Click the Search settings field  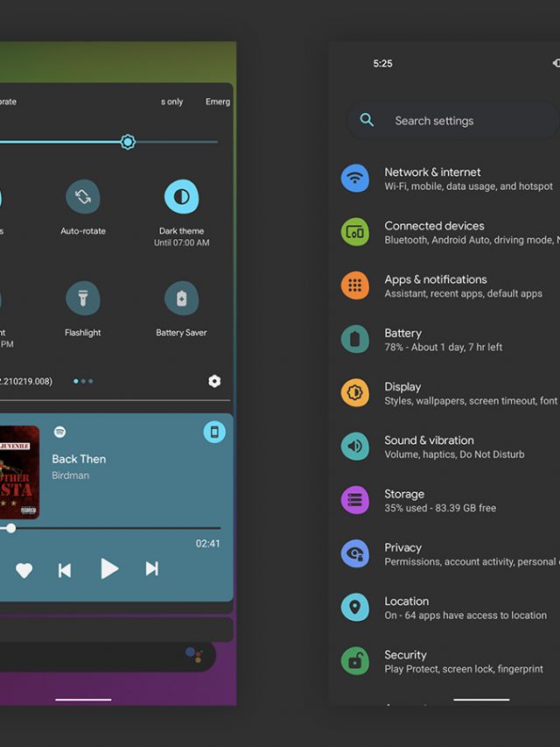453,121
